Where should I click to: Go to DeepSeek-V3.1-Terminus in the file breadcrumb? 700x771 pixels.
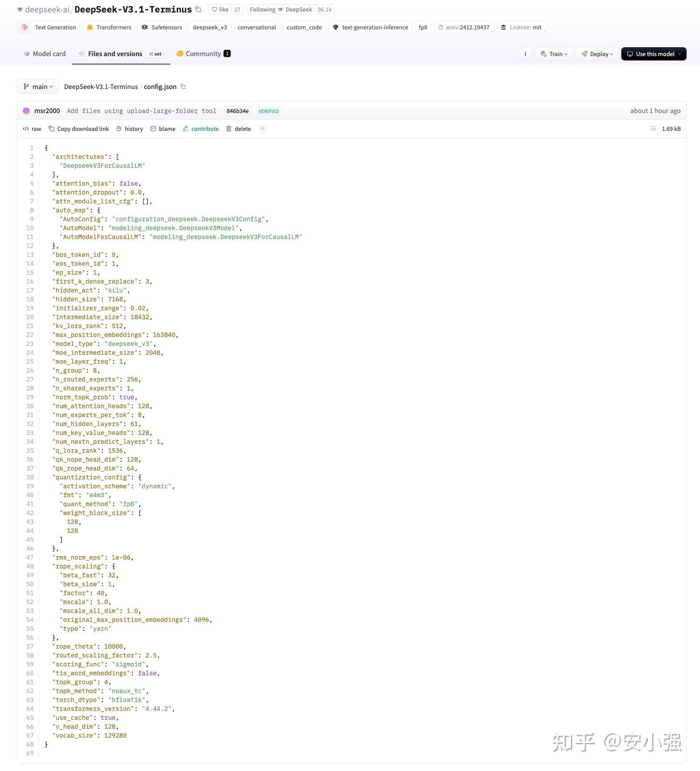click(101, 86)
